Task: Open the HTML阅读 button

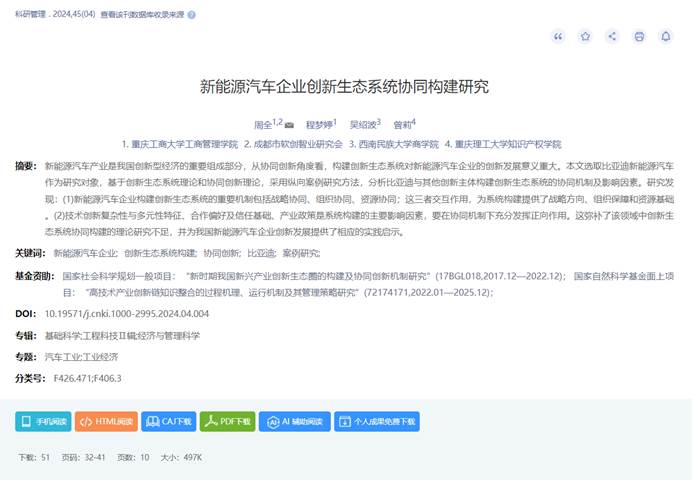Action: click(x=106, y=422)
